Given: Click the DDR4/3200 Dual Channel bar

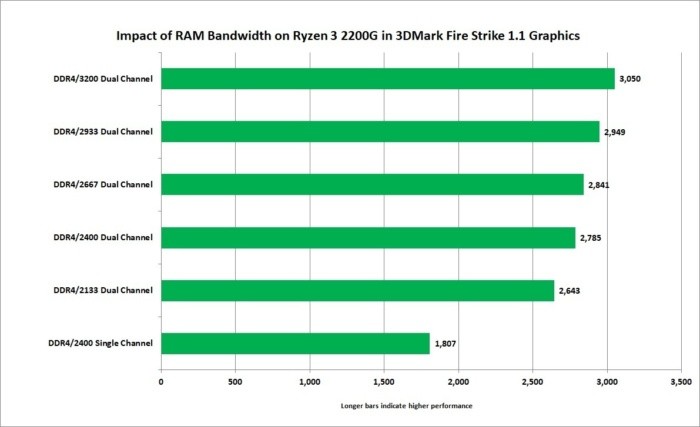Looking at the screenshot, I should tap(387, 78).
